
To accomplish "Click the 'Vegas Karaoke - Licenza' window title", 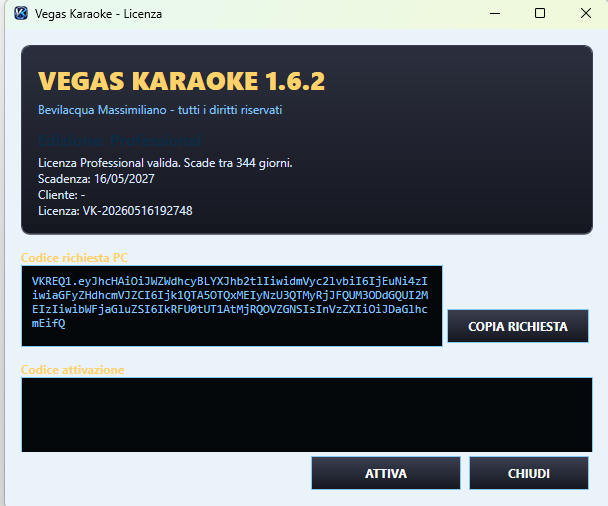I will 98,14.
